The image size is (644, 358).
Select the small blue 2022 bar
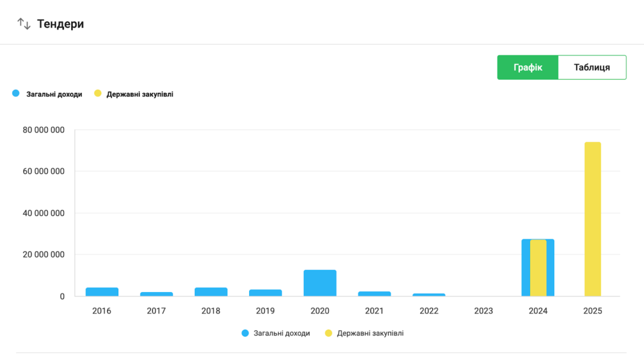pyautogui.click(x=429, y=295)
